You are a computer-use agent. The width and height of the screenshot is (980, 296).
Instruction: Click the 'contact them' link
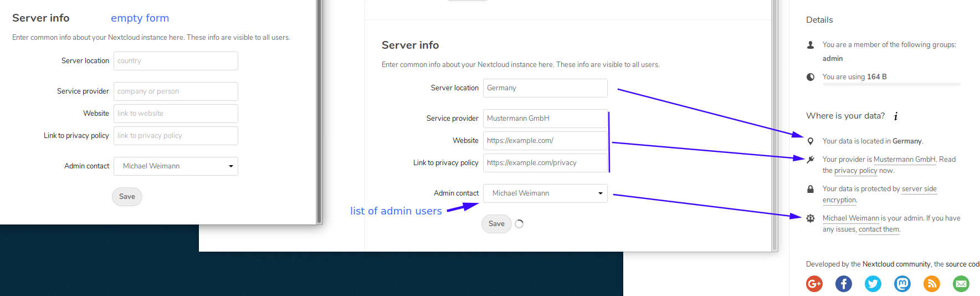(879, 229)
